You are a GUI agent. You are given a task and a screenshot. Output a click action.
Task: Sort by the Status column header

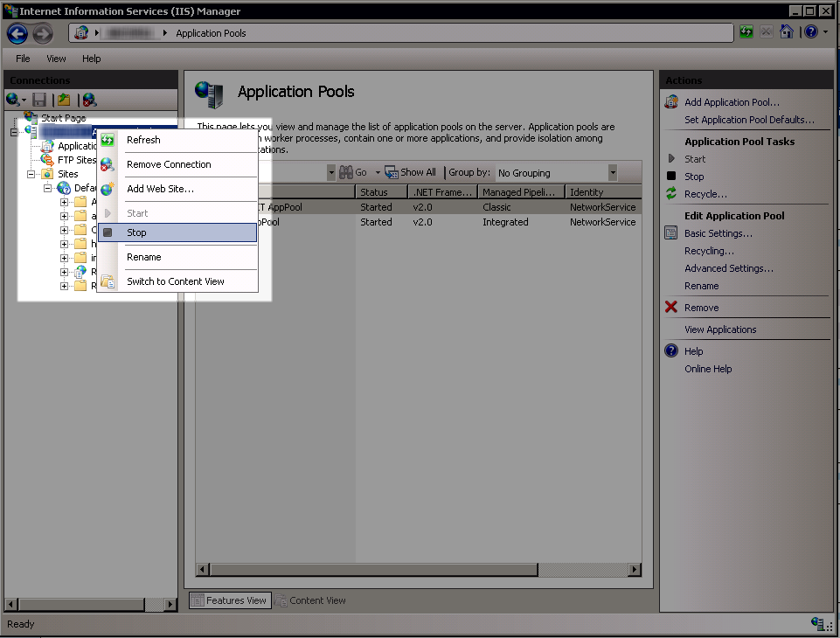(x=381, y=191)
